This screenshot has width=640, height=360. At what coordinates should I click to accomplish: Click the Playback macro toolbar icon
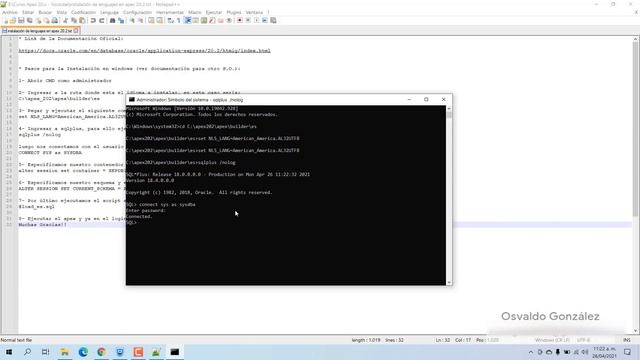[256, 20]
